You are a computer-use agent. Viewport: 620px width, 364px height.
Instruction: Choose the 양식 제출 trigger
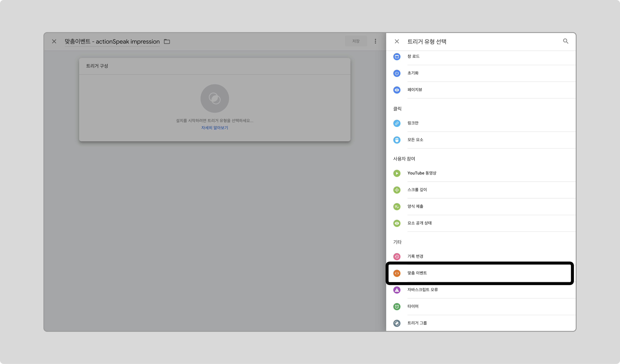coord(481,207)
